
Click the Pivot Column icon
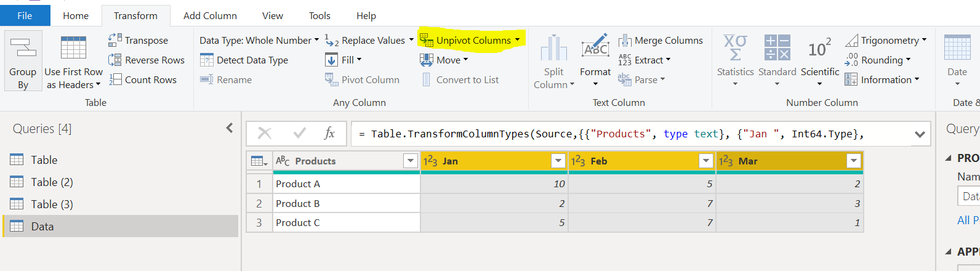pos(331,79)
